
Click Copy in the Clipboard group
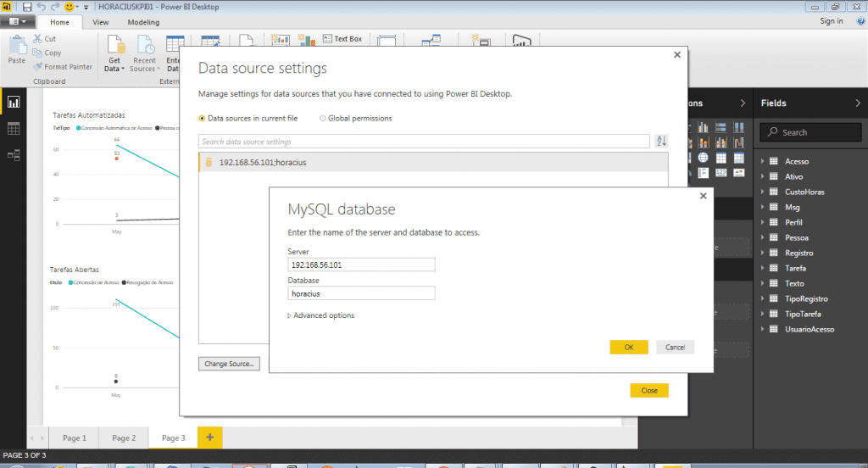point(47,53)
